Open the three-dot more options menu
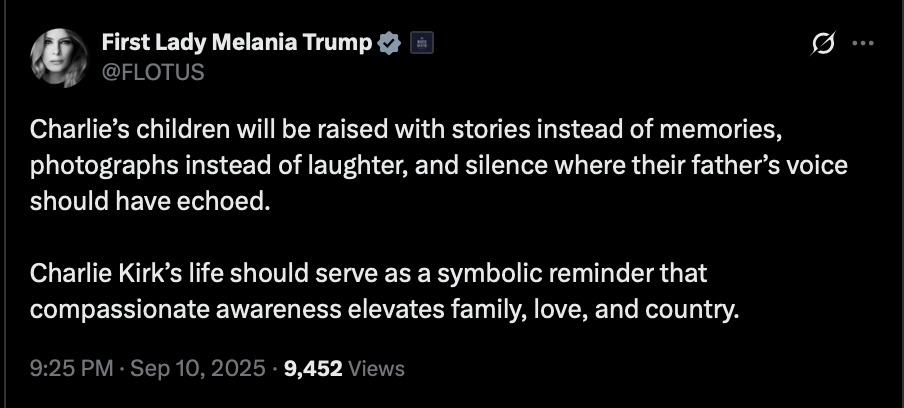This screenshot has width=904, height=408. pos(862,44)
